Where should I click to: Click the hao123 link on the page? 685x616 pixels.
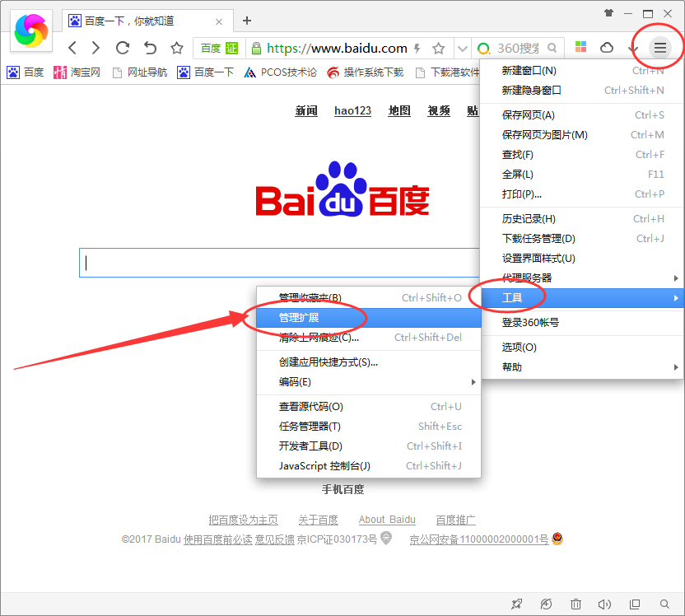[352, 110]
